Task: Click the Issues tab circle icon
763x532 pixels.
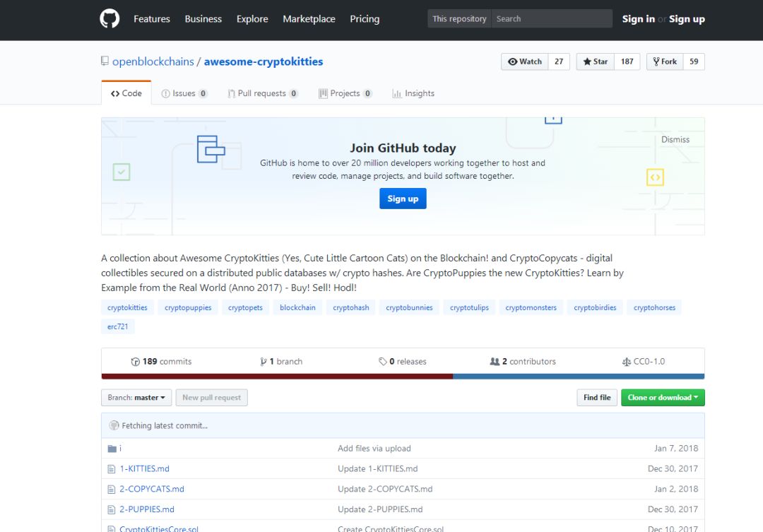Action: pyautogui.click(x=165, y=93)
